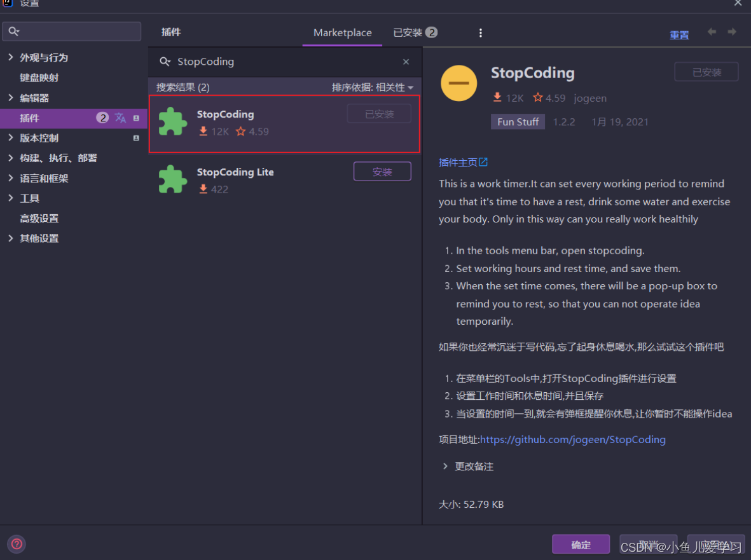Click the project-level icon beside plugins row
Screen dimensions: 751x560
point(136,118)
